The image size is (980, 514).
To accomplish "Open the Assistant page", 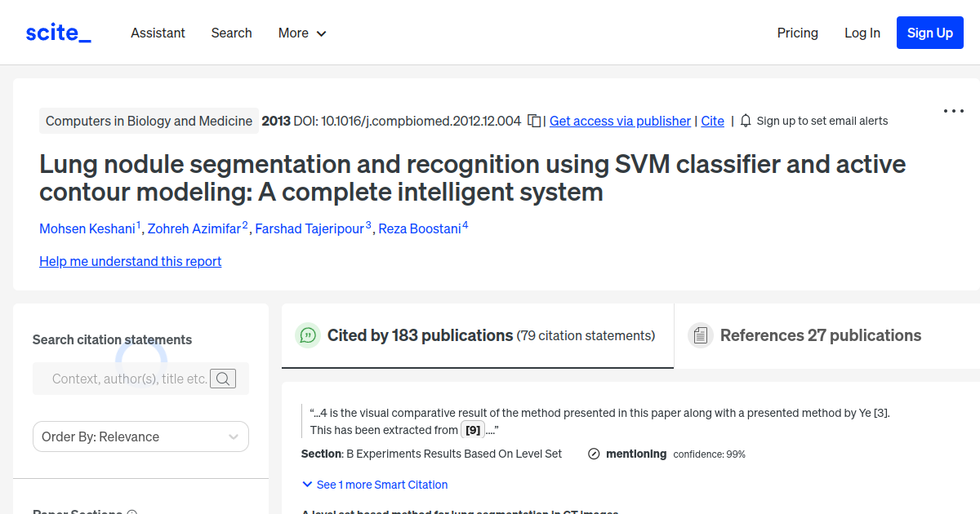I will 158,33.
